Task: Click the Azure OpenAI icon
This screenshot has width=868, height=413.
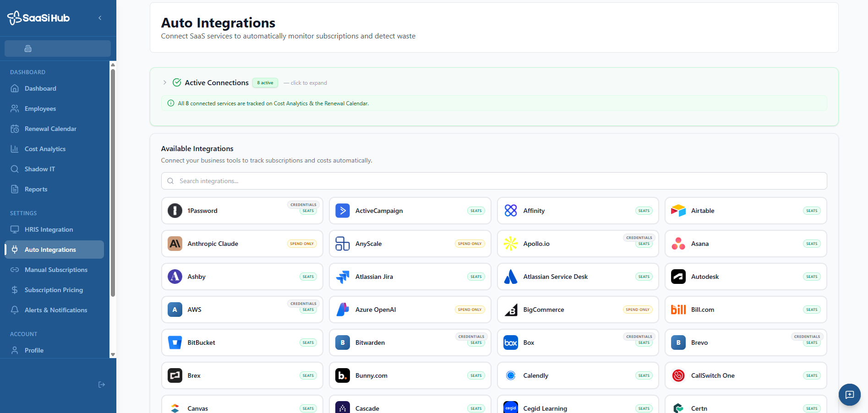Action: click(343, 310)
